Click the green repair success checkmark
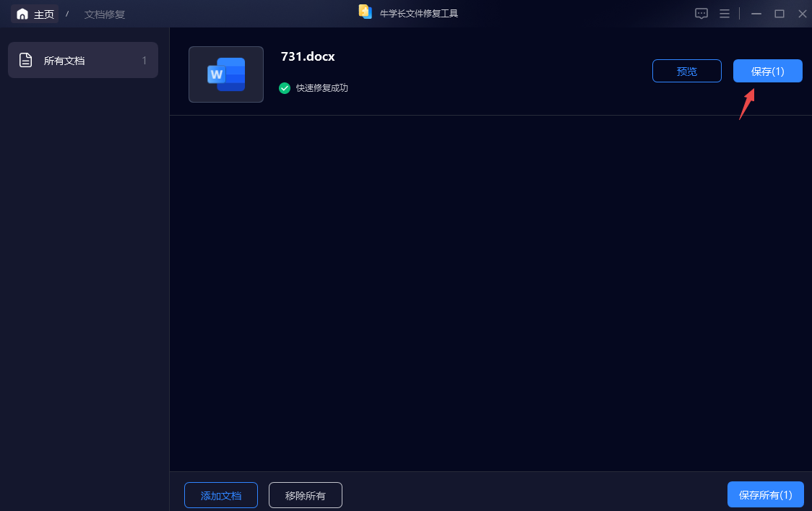The height and width of the screenshot is (511, 812). point(285,88)
